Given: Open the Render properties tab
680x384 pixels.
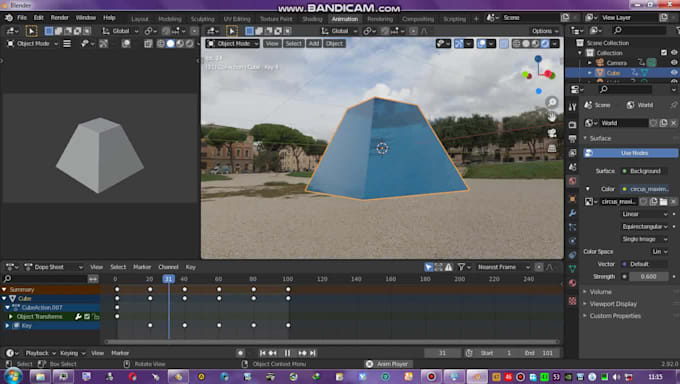Looking at the screenshot, I should [572, 125].
